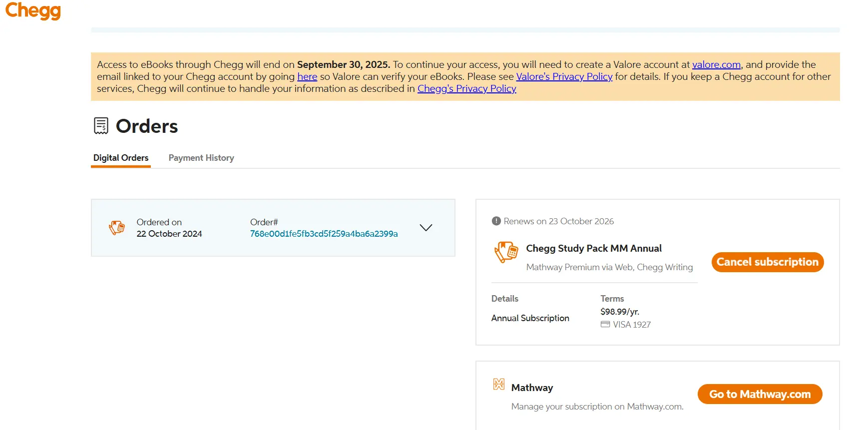868x430 pixels.
Task: Click 'Renews on 23 October 2026' text
Action: (x=559, y=221)
